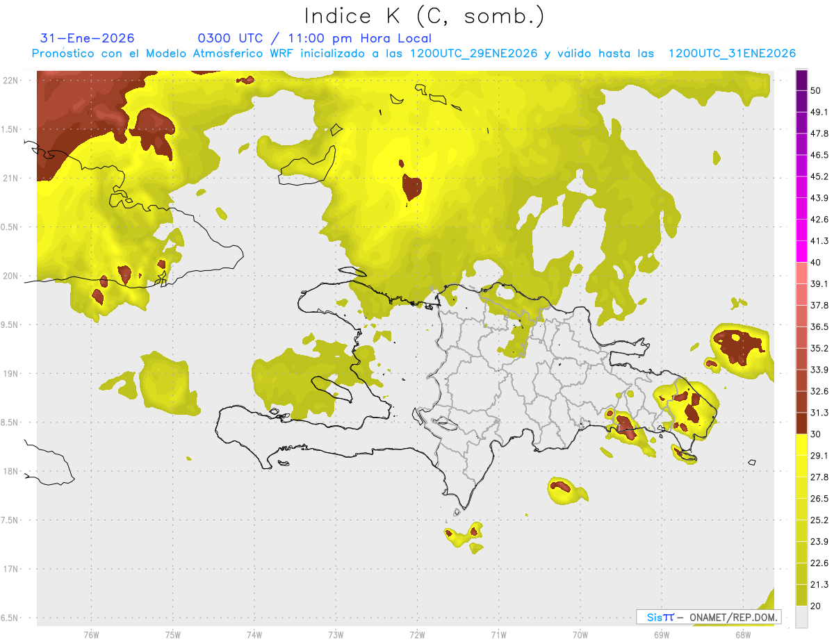Select the '45.2' legend value

(x=819, y=176)
